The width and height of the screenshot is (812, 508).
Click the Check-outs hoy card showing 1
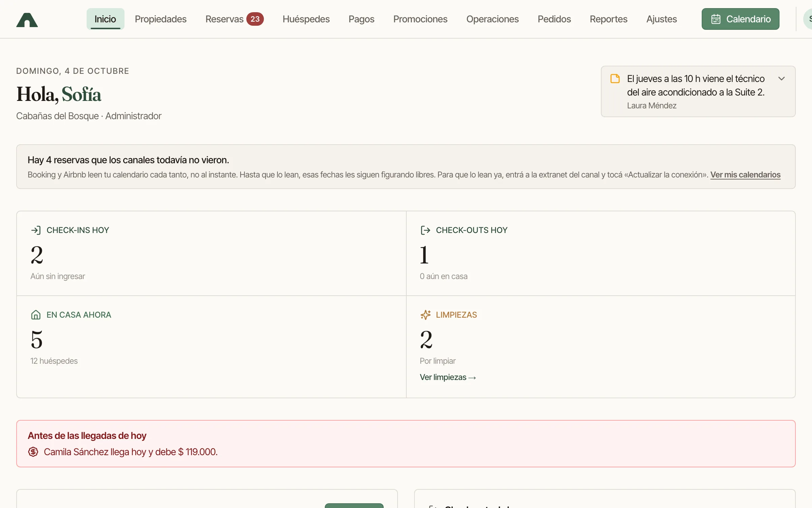pos(601,253)
